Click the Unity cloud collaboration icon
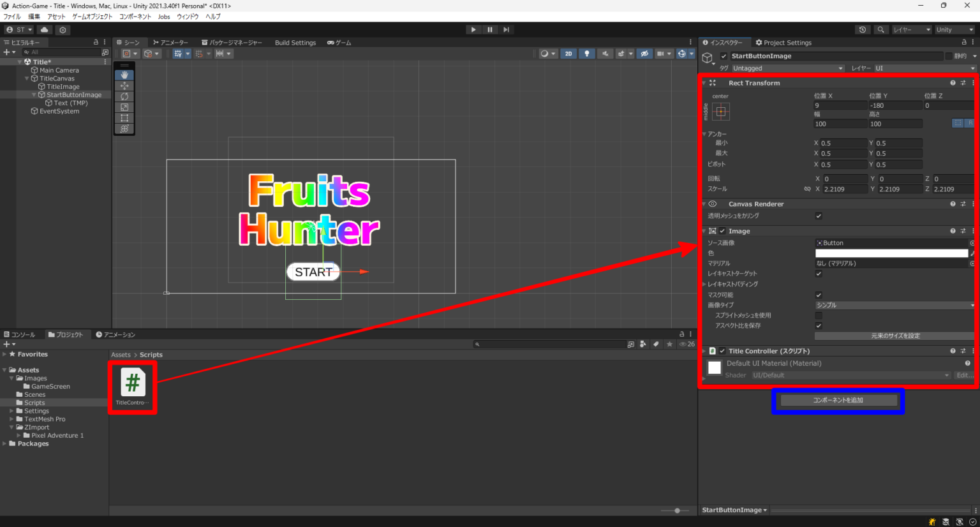Screen dimensions: 980x527 (x=43, y=29)
